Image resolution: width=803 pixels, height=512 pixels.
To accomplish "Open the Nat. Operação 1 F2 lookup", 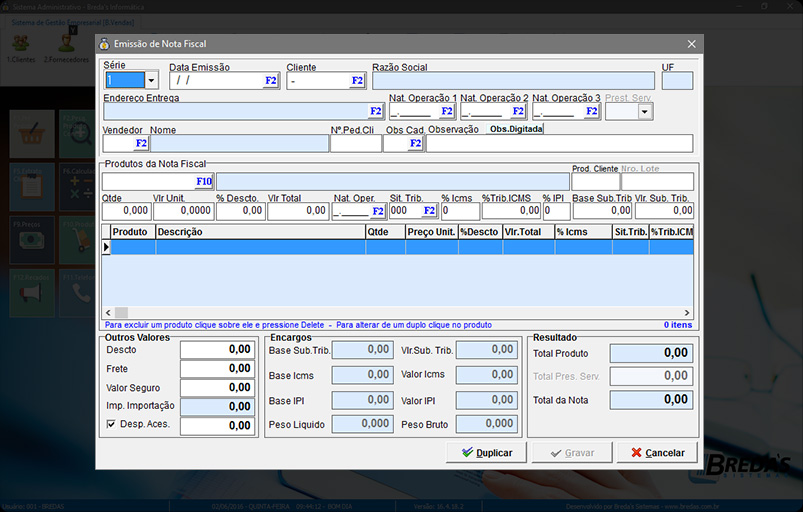I will click(x=447, y=111).
